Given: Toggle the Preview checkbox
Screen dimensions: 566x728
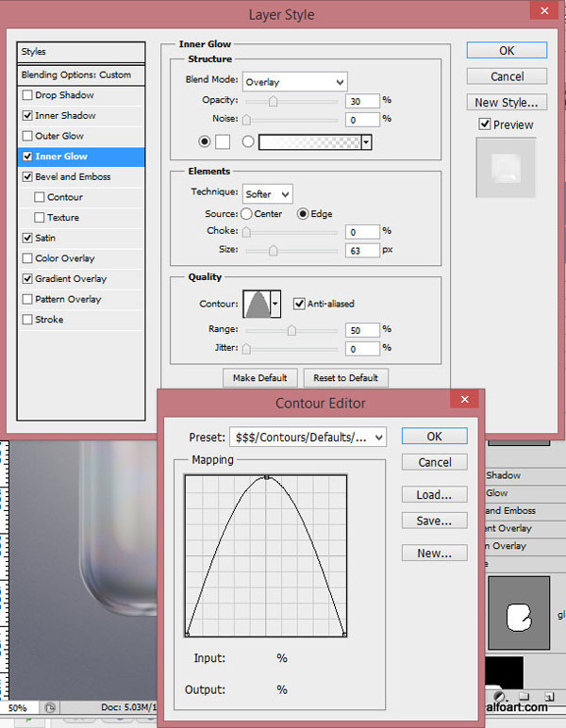Looking at the screenshot, I should (485, 124).
